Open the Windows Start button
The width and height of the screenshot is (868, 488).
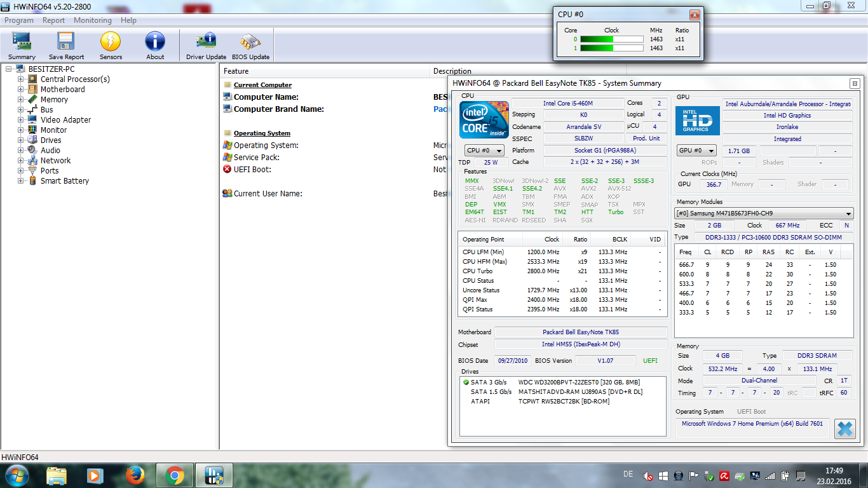[17, 475]
